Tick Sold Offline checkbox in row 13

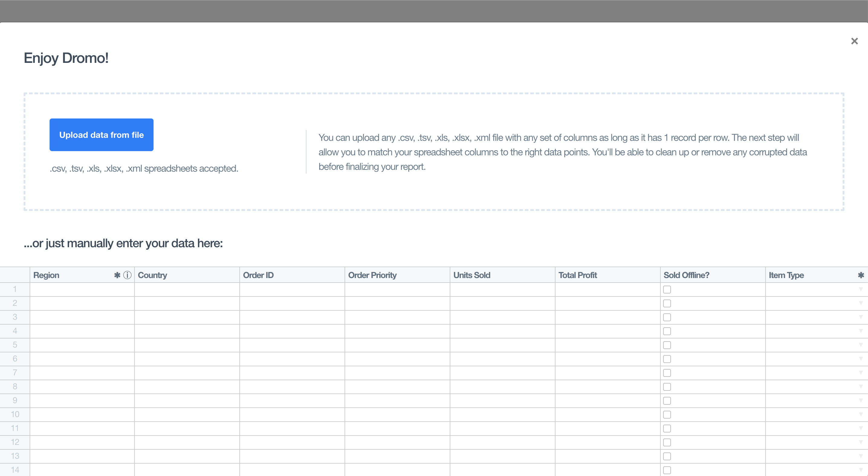coord(667,456)
